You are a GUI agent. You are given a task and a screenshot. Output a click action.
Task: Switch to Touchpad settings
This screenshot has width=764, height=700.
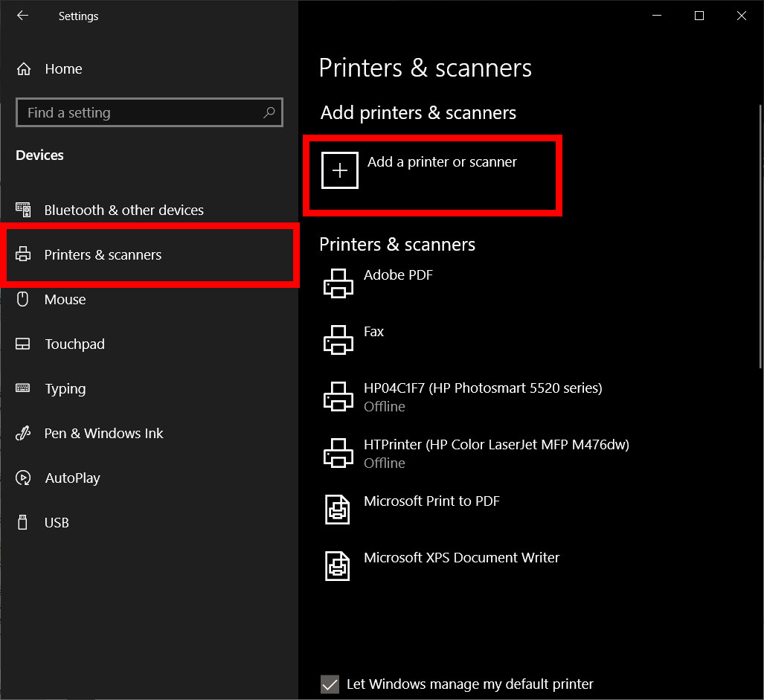pos(74,344)
